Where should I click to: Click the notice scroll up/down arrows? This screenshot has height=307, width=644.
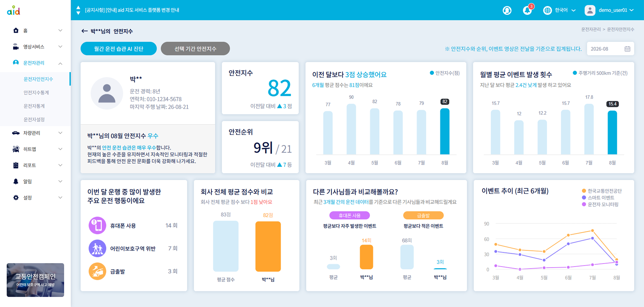78,10
